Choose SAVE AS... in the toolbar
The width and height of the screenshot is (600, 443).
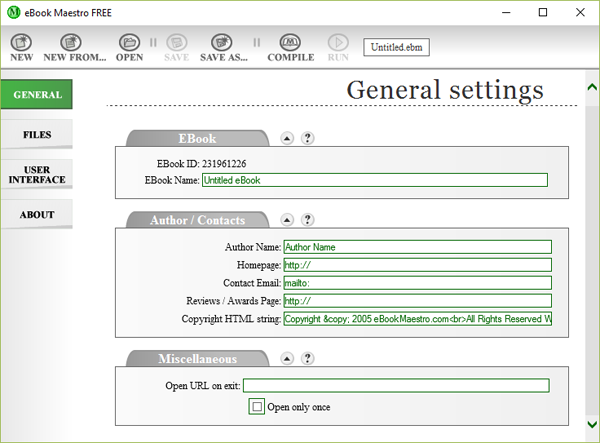coord(223,47)
